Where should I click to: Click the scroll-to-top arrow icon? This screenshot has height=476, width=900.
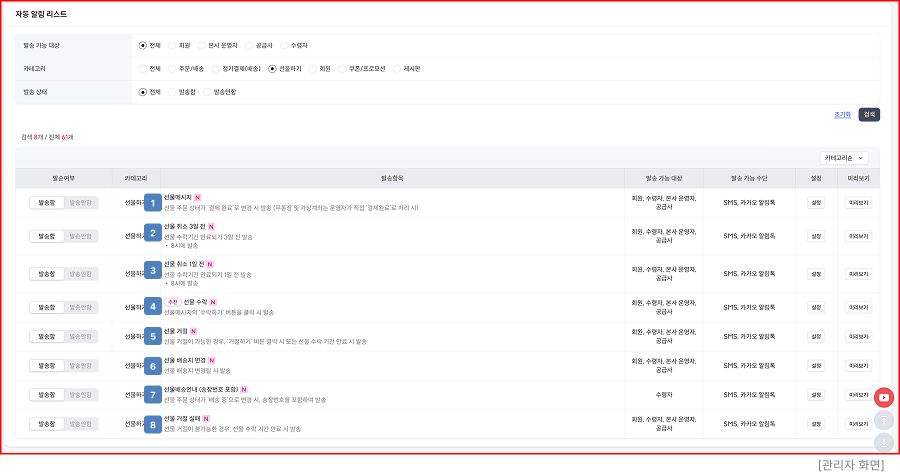[883, 420]
